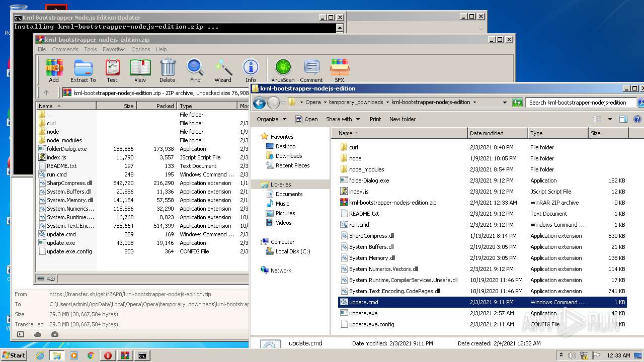Expand the recent pages dropdown next to forward arrow
The image size is (644, 362).
[x=283, y=103]
